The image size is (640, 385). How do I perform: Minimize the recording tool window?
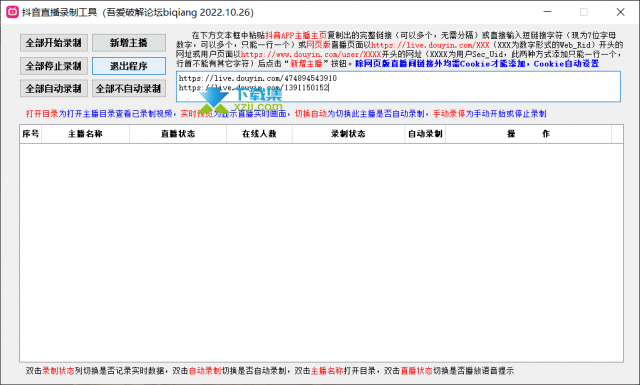pyautogui.click(x=547, y=12)
